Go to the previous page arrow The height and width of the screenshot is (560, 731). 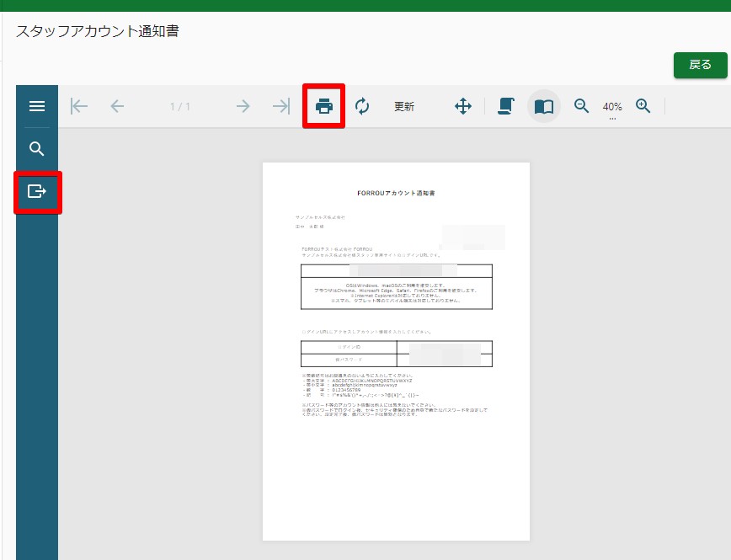[118, 106]
